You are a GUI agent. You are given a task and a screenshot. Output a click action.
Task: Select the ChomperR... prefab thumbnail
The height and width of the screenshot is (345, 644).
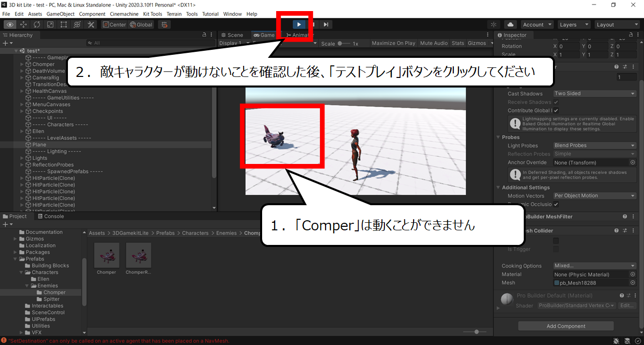point(138,255)
